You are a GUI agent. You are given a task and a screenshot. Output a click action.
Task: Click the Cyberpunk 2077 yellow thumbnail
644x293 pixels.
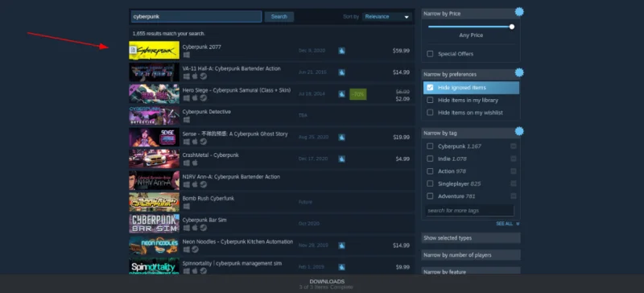click(154, 51)
